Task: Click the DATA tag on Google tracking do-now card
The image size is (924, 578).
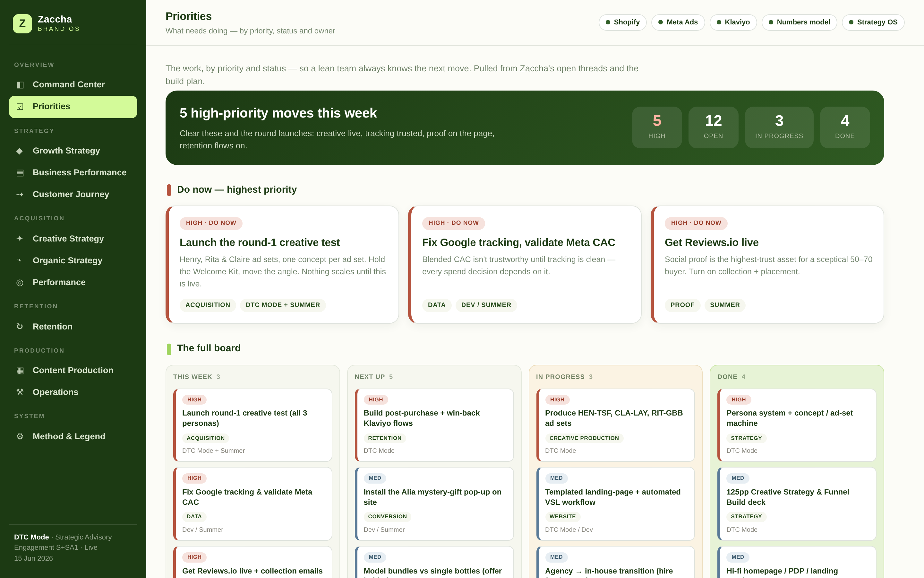Action: pos(436,305)
